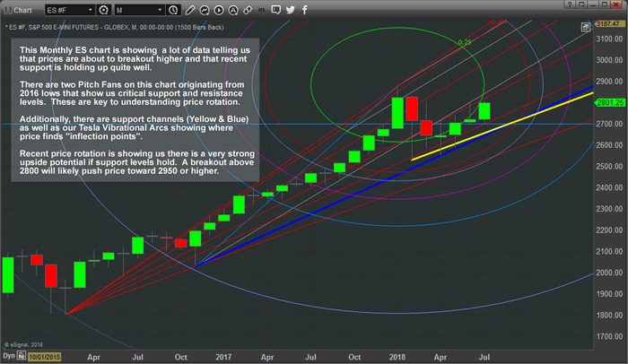This screenshot has height=364, width=628.
Task: Click the time template clock icon
Action: [x=173, y=10]
